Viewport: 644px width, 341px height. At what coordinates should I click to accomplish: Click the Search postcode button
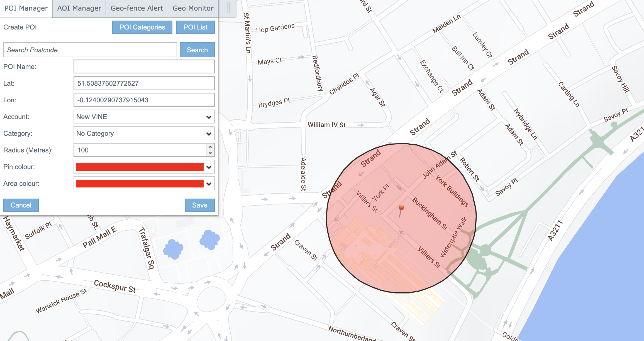tap(197, 50)
